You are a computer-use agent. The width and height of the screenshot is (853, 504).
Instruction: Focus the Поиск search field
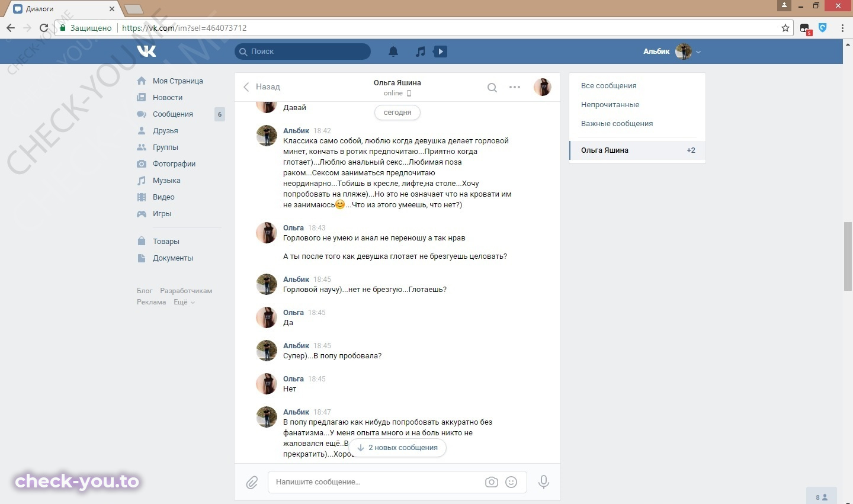pyautogui.click(x=303, y=52)
